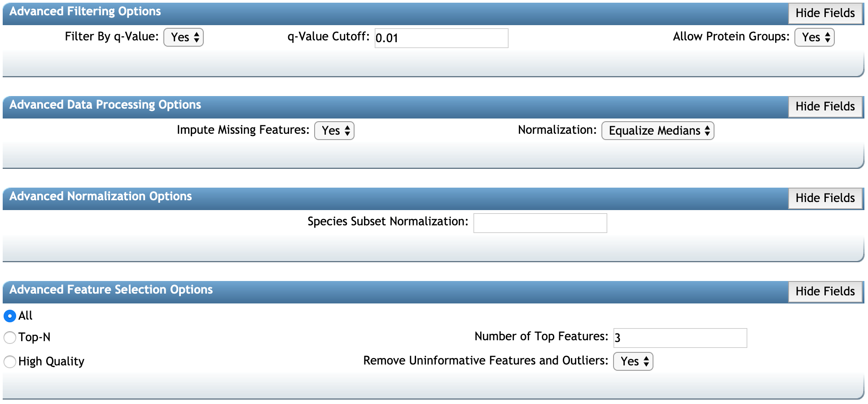Select the All radio button
Image resolution: width=868 pixels, height=404 pixels.
[9, 316]
